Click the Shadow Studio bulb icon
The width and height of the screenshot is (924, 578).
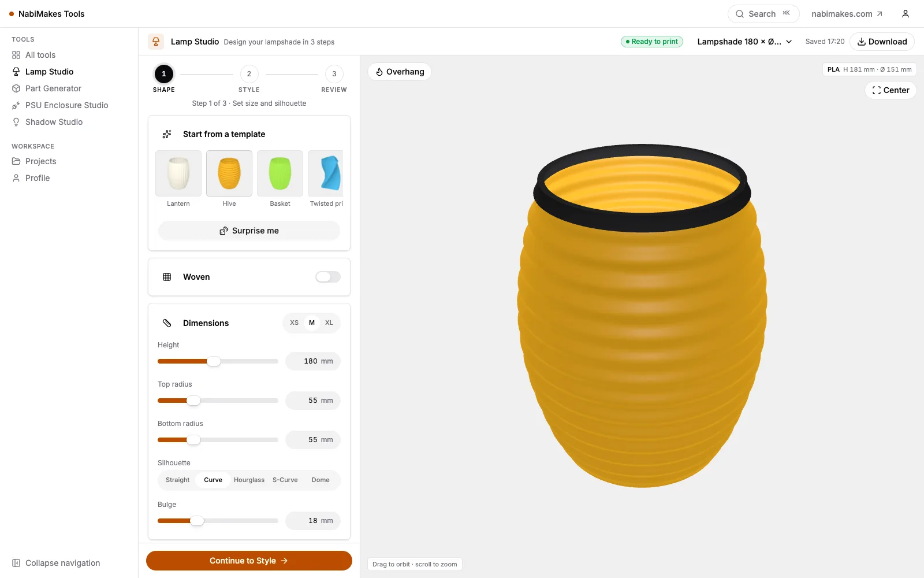(16, 122)
